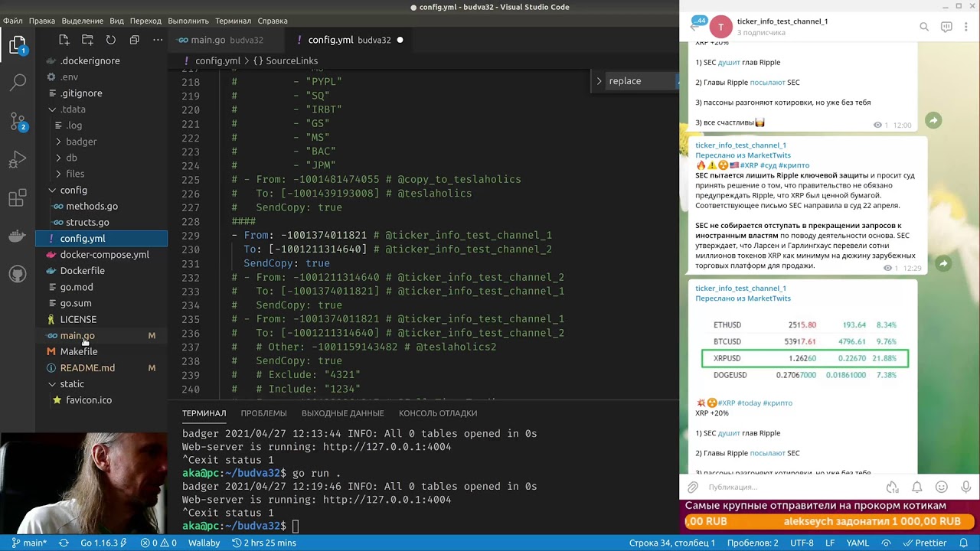980x551 pixels.
Task: Open the GitHub view in activity bar
Action: (x=17, y=273)
